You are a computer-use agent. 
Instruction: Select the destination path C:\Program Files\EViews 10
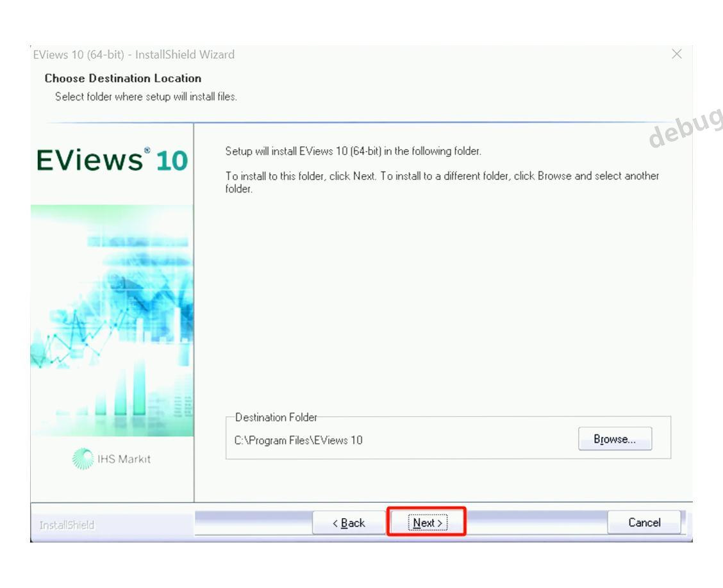pyautogui.click(x=298, y=440)
